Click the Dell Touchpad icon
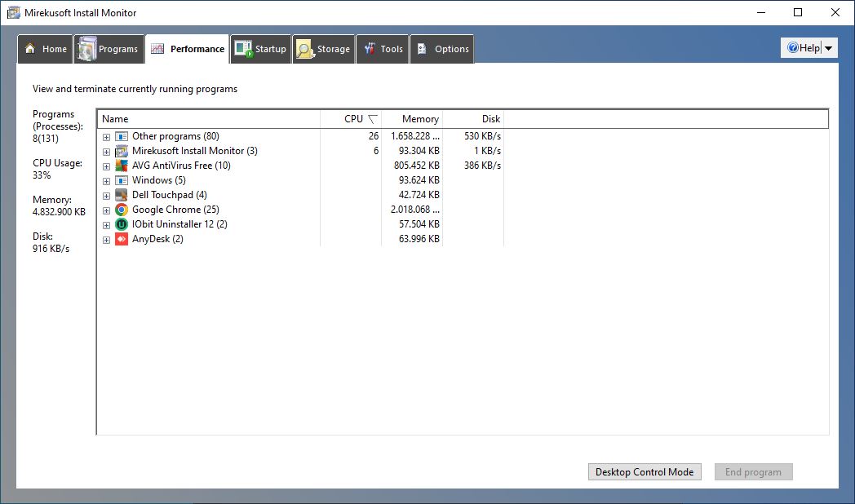 coord(122,195)
